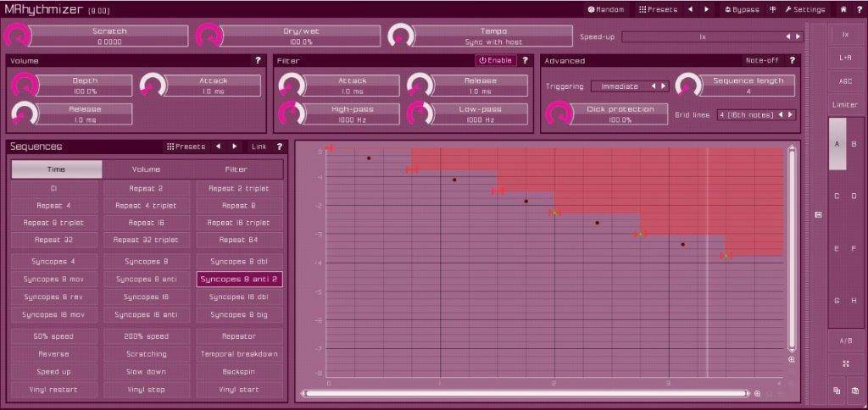The height and width of the screenshot is (410, 868).
Task: Select preset slot A
Action: [x=837, y=144]
